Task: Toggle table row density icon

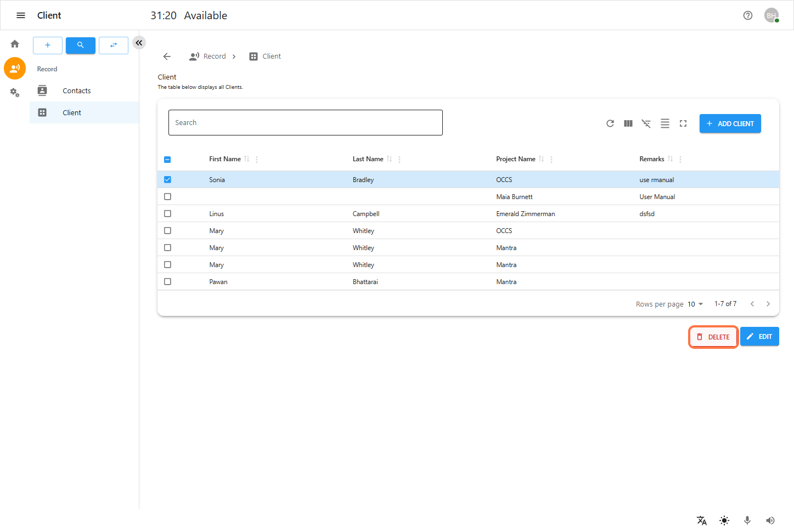Action: [x=665, y=123]
